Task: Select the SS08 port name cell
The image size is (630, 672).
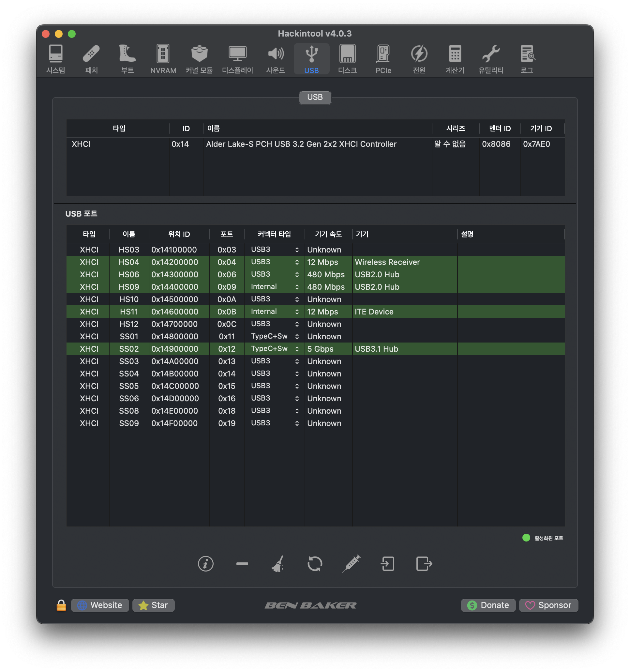Action: pos(129,411)
